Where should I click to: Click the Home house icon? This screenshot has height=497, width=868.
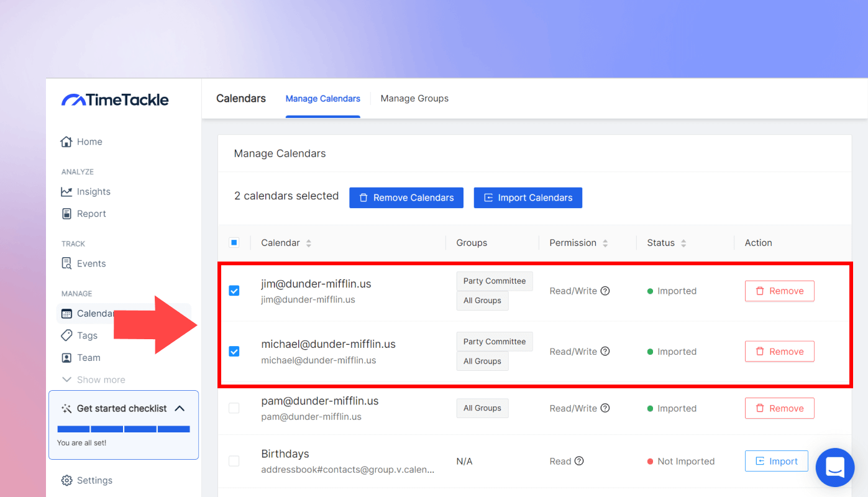click(66, 142)
